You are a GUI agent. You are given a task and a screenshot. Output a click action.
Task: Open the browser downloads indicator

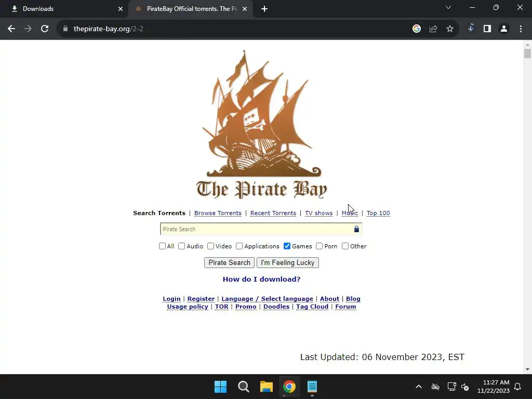[471, 28]
